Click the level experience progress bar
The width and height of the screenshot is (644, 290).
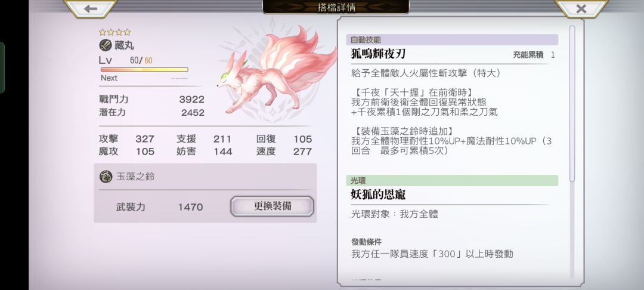coord(144,70)
